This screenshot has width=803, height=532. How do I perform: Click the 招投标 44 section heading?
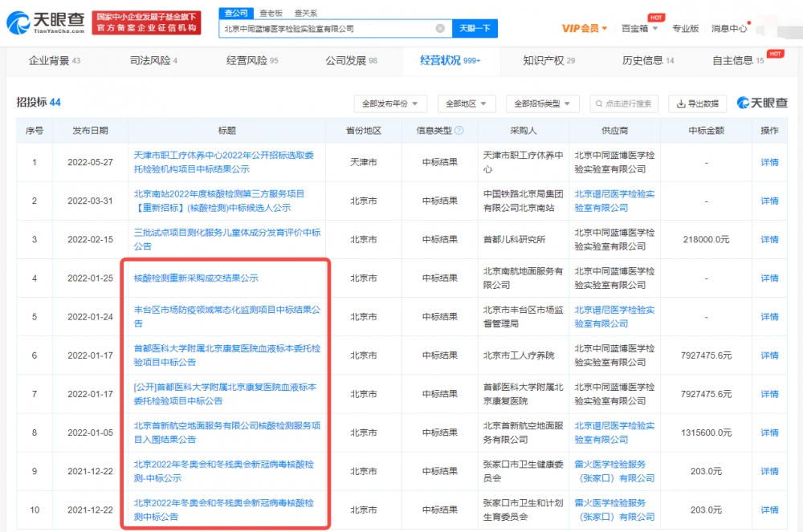pyautogui.click(x=39, y=103)
